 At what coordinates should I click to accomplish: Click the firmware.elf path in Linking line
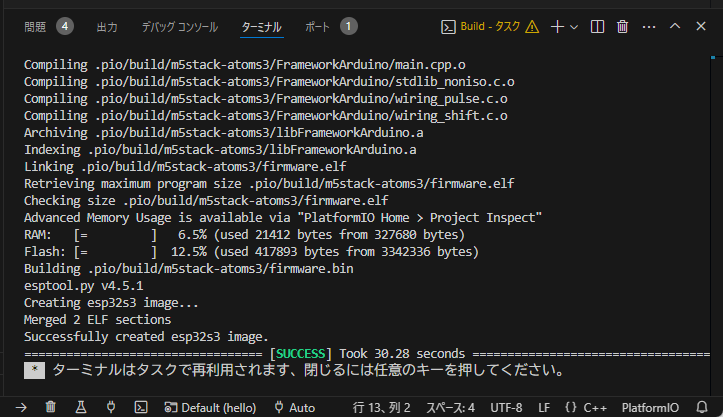pos(214,167)
